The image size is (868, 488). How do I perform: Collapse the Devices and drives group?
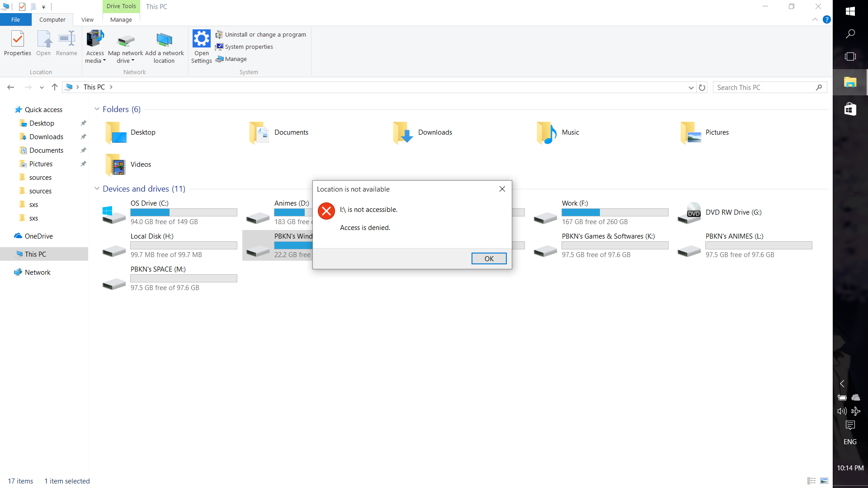coord(97,189)
